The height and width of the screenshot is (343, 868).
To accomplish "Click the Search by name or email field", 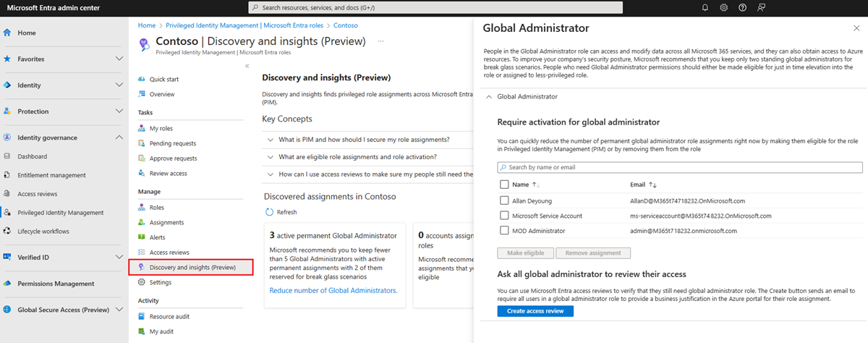I will 680,167.
